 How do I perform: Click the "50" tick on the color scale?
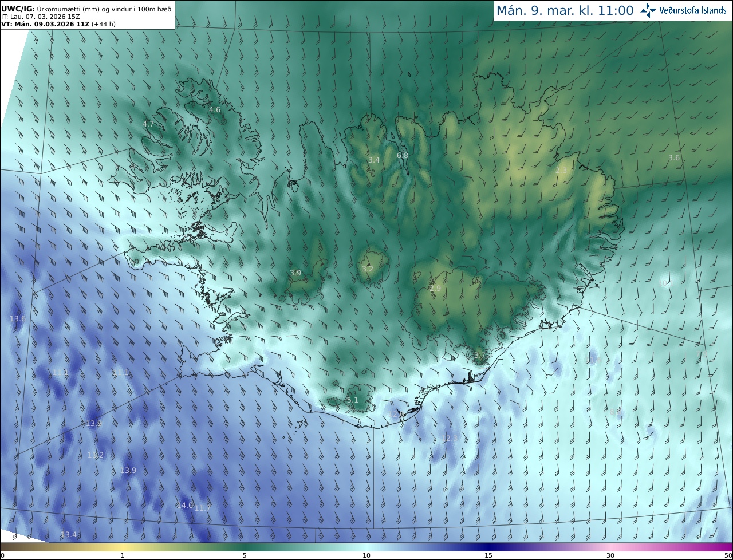pyautogui.click(x=728, y=555)
